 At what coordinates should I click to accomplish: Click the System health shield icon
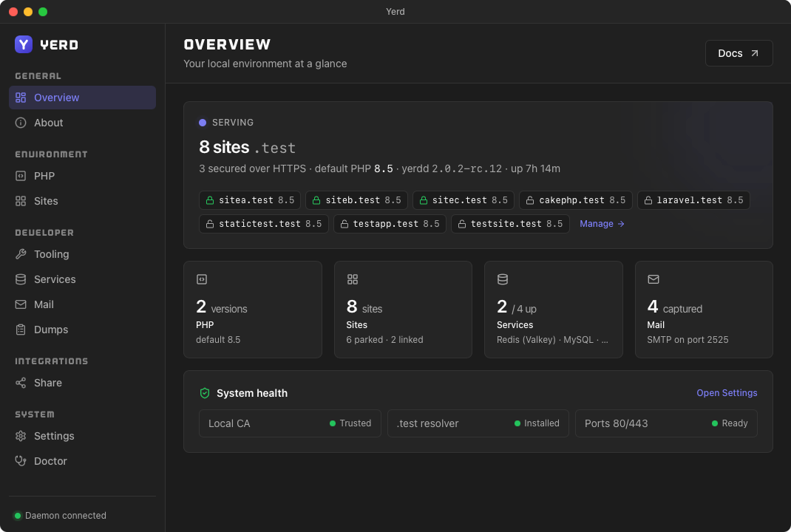pyautogui.click(x=205, y=393)
